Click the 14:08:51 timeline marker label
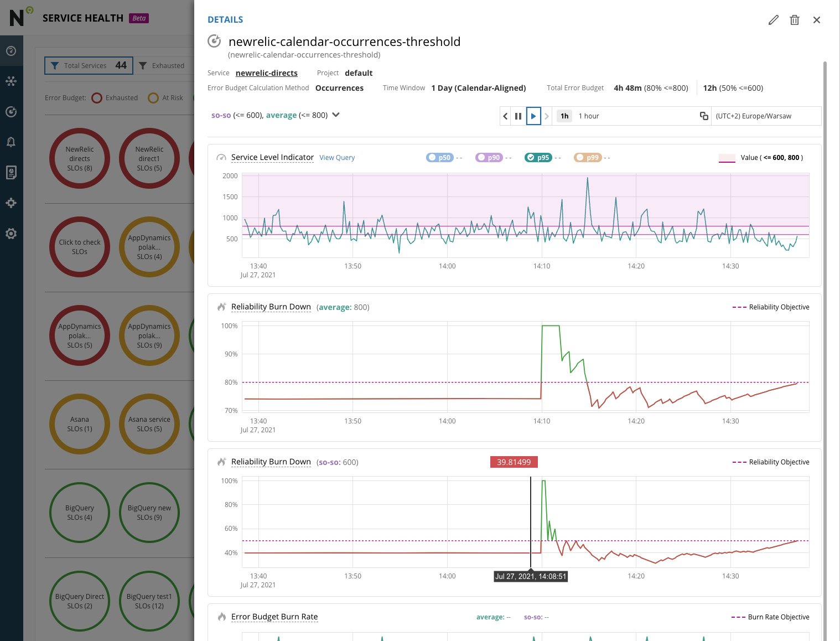The image size is (840, 641). pyautogui.click(x=531, y=576)
